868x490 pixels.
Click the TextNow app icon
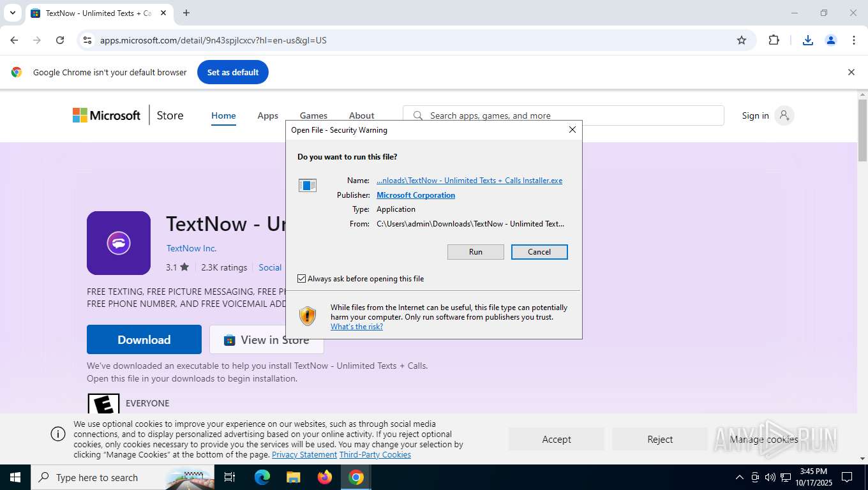click(x=119, y=243)
